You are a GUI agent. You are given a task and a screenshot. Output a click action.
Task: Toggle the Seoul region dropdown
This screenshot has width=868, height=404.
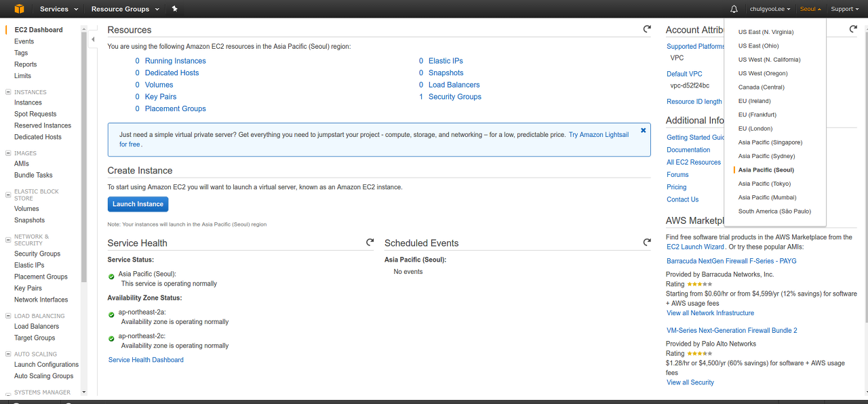(x=810, y=9)
